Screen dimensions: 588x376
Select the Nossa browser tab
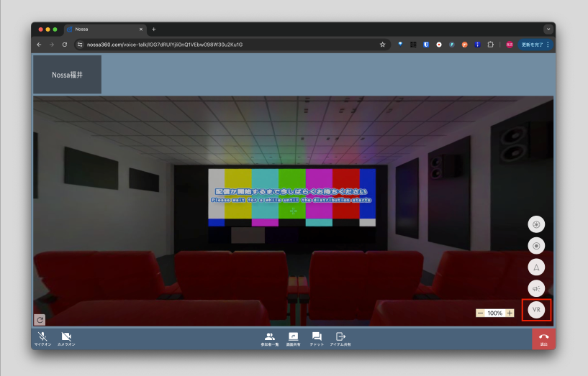[105, 29]
